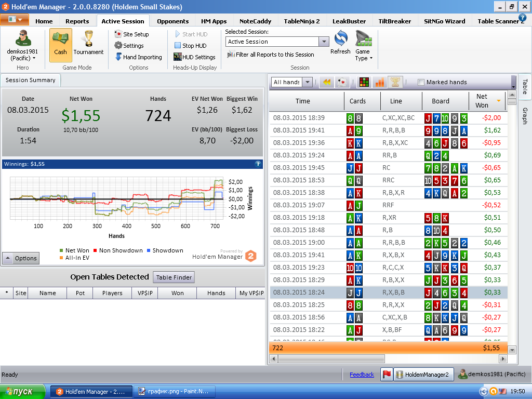
Task: Click the yellow rewind arrows replay icon
Action: tap(327, 82)
